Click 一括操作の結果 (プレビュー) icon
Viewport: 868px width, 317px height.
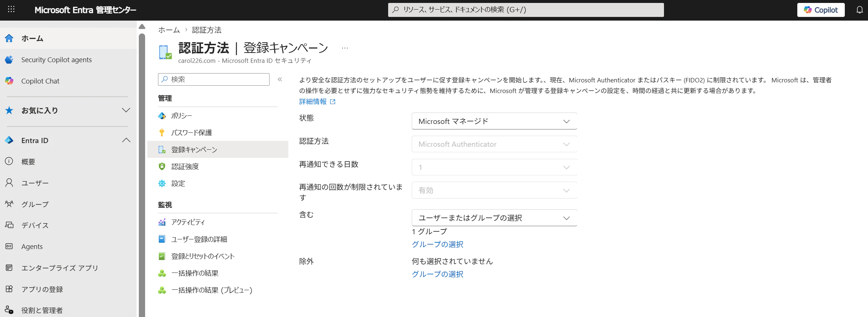tap(162, 290)
